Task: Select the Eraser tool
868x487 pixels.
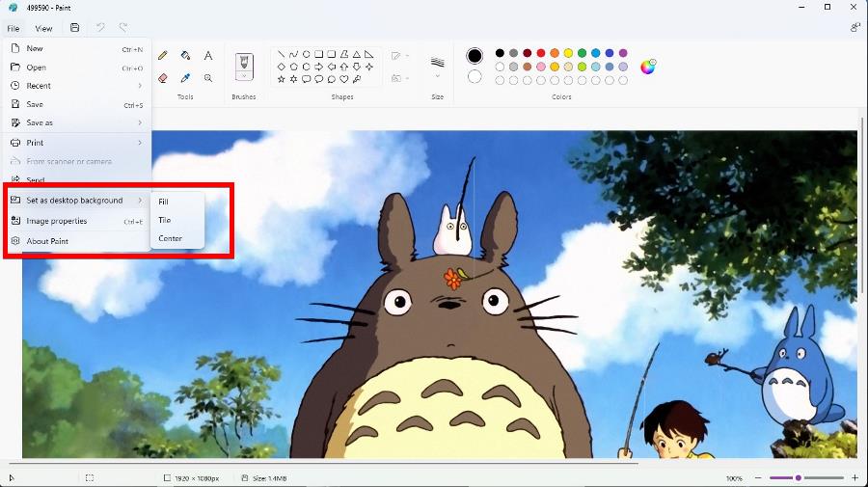Action: click(x=163, y=78)
